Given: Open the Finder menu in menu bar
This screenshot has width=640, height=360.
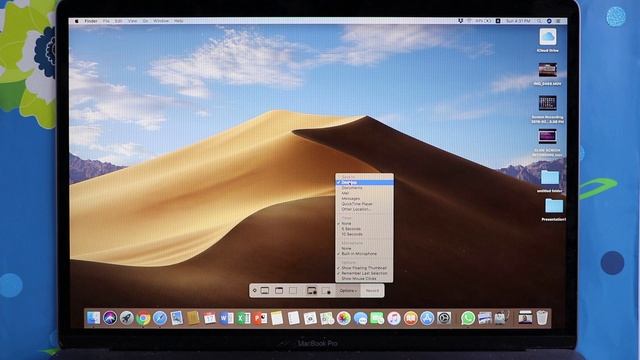Looking at the screenshot, I should point(91,21).
